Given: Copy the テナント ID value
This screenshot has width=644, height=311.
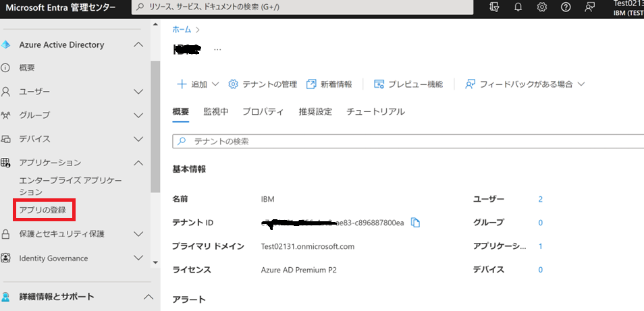Looking at the screenshot, I should [416, 223].
